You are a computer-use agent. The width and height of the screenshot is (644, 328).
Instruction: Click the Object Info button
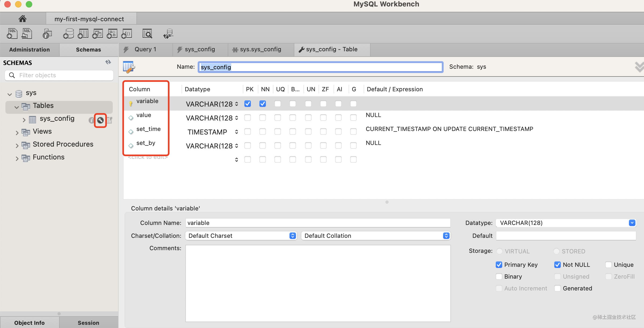point(30,323)
